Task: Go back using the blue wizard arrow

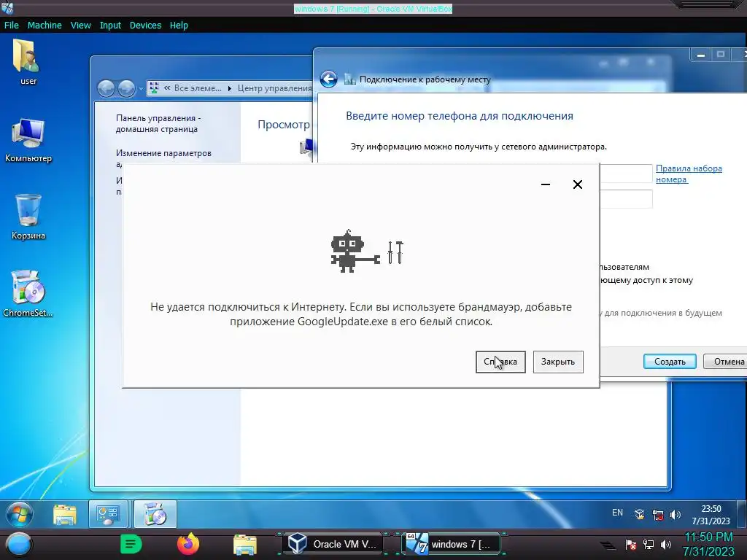Action: tap(329, 79)
